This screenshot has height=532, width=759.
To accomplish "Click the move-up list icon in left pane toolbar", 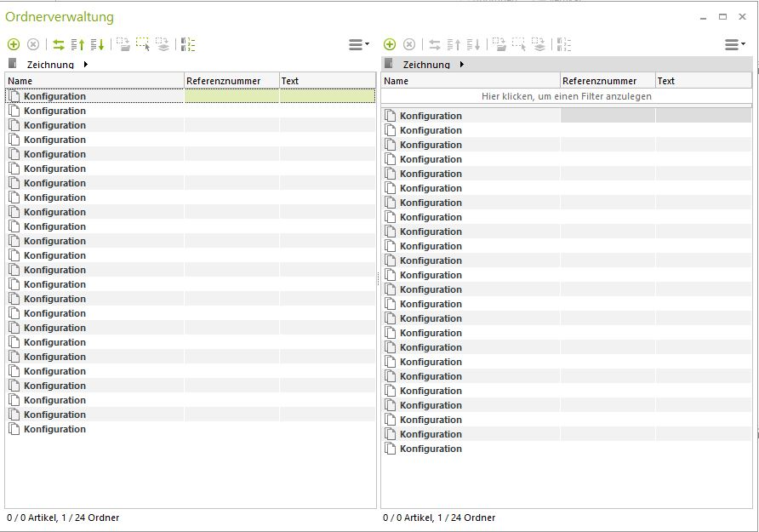I will (77, 44).
